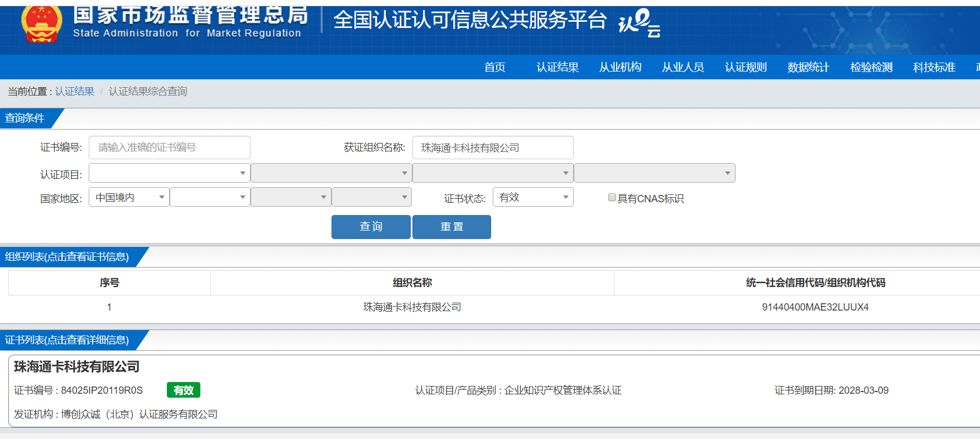Click the expiry date 2028-03-09

click(x=863, y=390)
